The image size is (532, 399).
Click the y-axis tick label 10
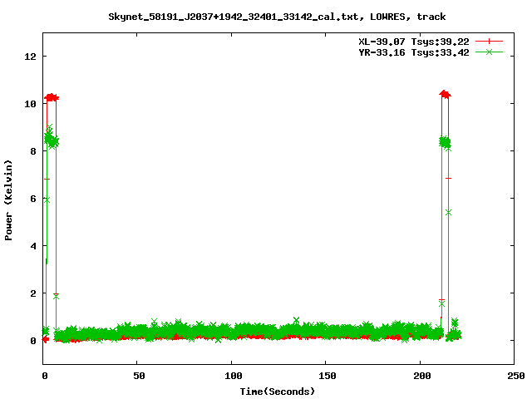click(x=30, y=104)
